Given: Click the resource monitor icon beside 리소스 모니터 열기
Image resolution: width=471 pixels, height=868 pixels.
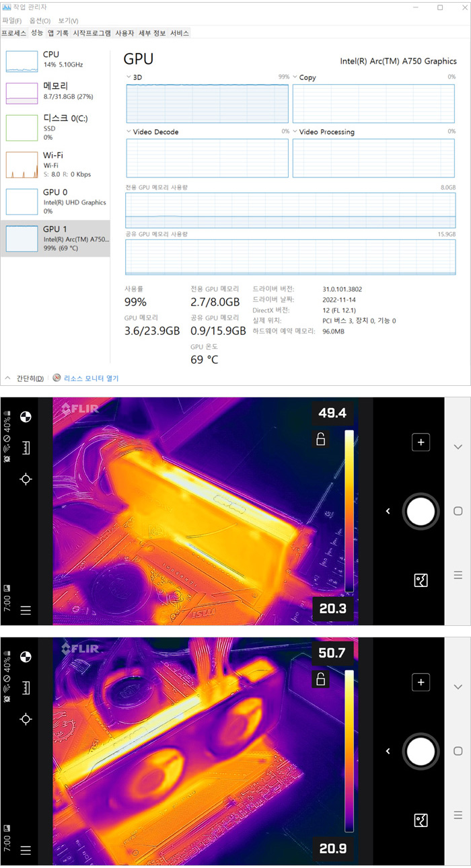Looking at the screenshot, I should [57, 379].
